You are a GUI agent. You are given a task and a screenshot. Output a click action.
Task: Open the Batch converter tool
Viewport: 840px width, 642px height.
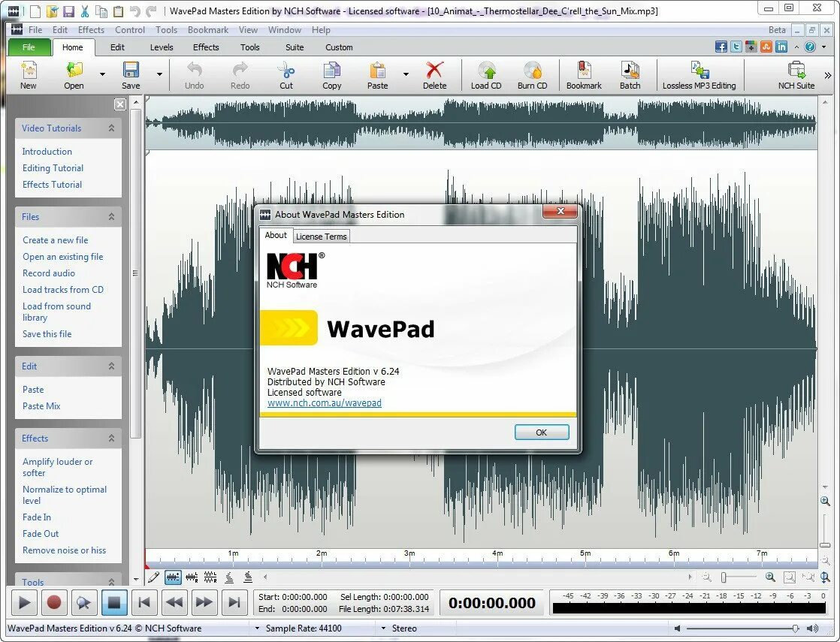(x=630, y=76)
